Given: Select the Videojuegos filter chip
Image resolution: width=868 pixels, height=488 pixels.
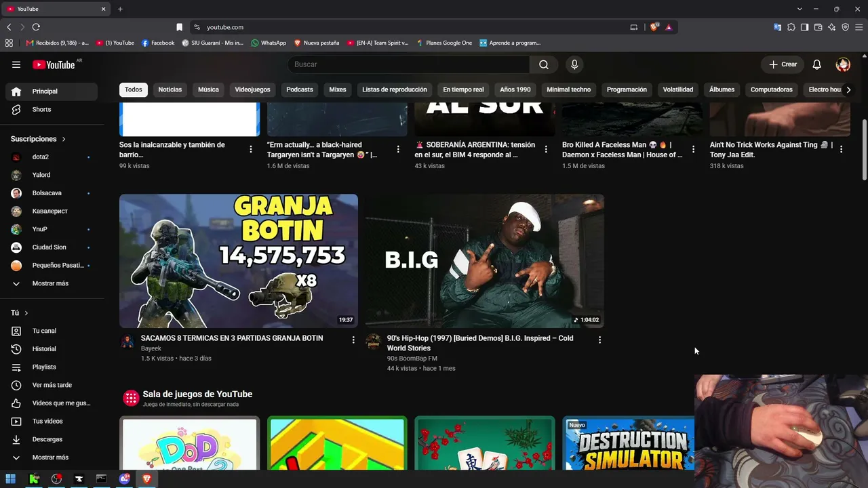Looking at the screenshot, I should click(252, 89).
